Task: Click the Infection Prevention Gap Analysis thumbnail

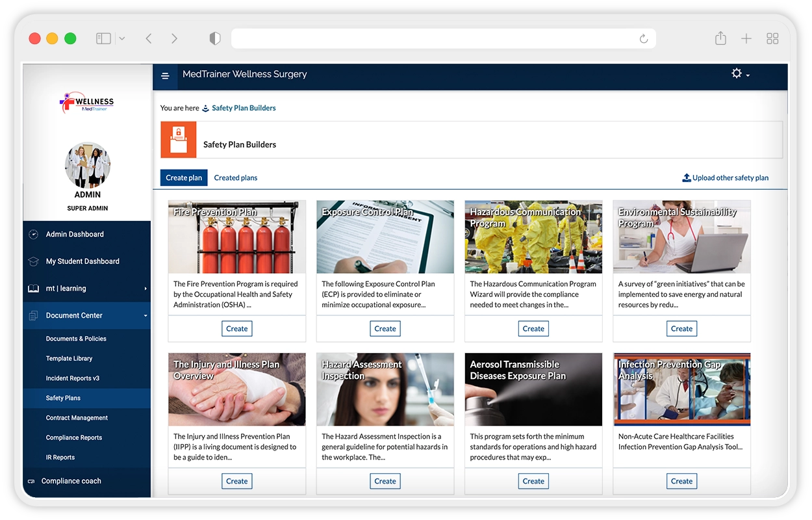Action: coord(681,389)
